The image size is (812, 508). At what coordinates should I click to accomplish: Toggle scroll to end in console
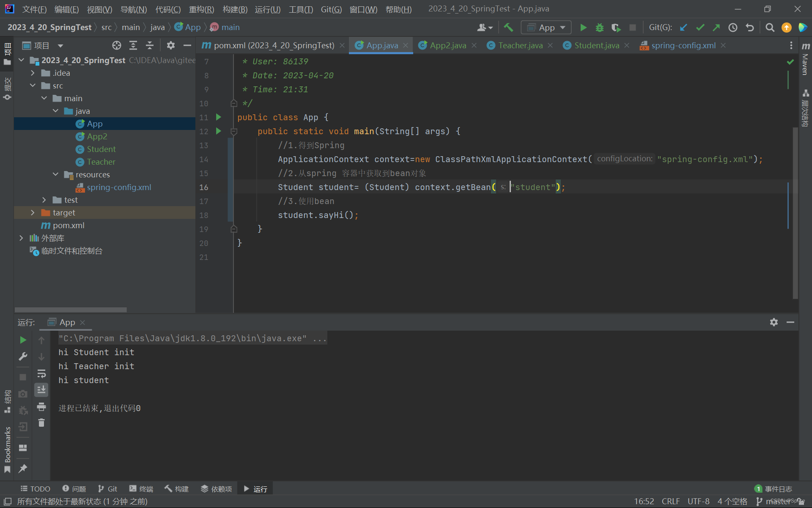[x=41, y=389]
